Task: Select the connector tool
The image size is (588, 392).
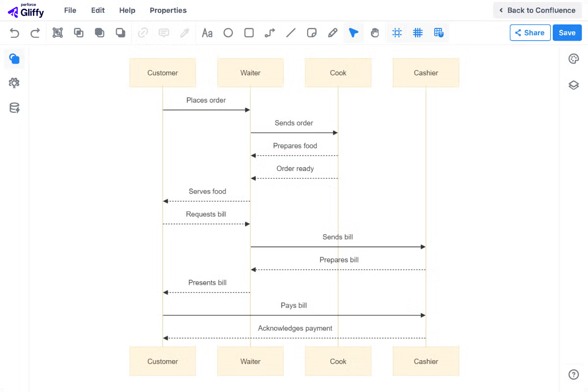Action: 270,33
